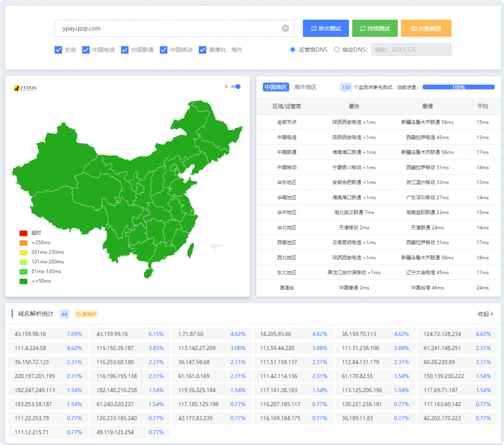504x445 pixels.
Task: Collapse the DNS statistics panel via 收起
Action: [485, 314]
